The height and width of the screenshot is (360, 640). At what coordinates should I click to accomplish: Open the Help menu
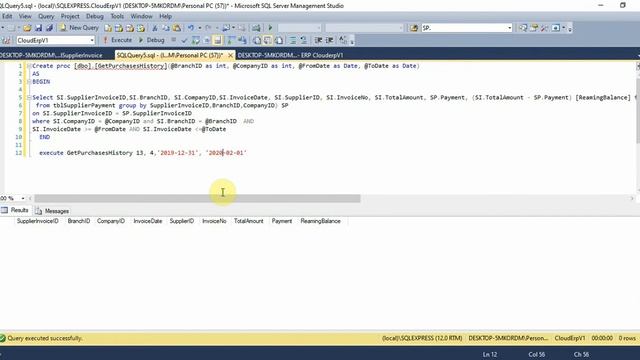(165, 16)
